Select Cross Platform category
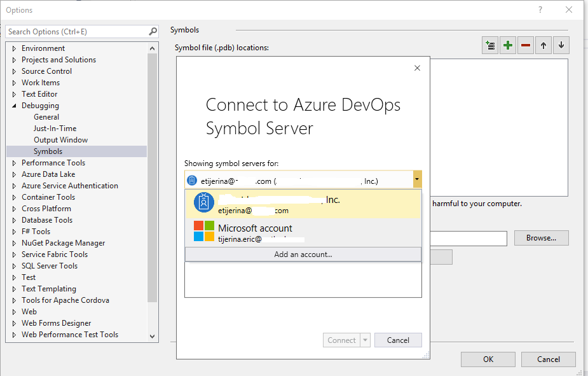This screenshot has width=588, height=376. (46, 209)
